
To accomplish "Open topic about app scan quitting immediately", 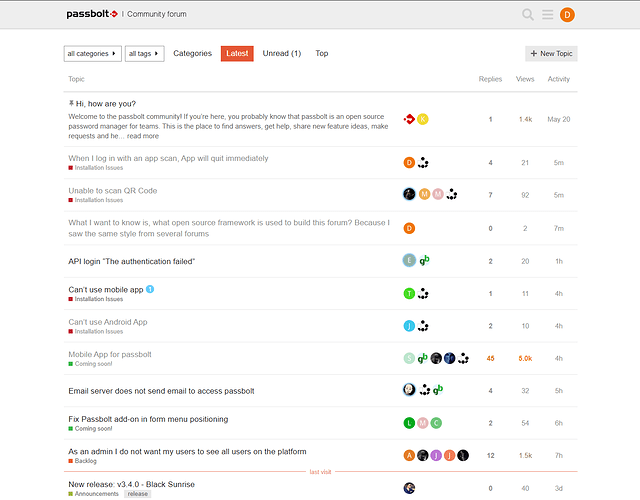I will click(168, 158).
